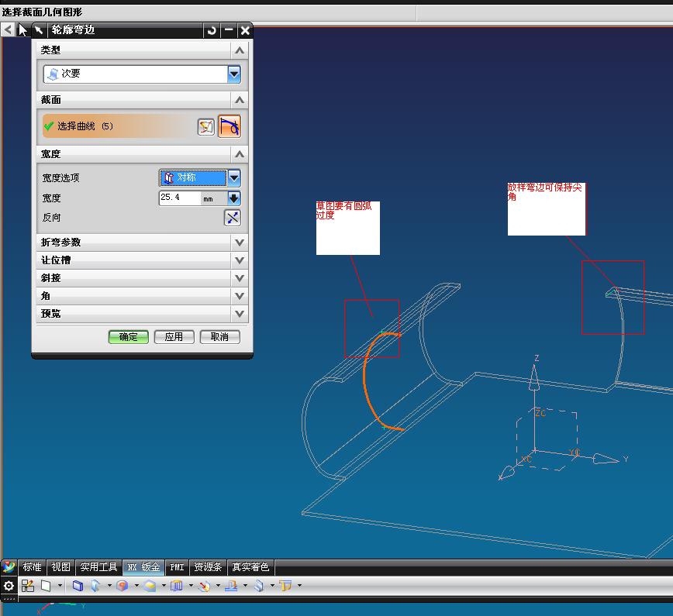
Task: Minimize the 轮廓弯边 dialog
Action: [228, 30]
